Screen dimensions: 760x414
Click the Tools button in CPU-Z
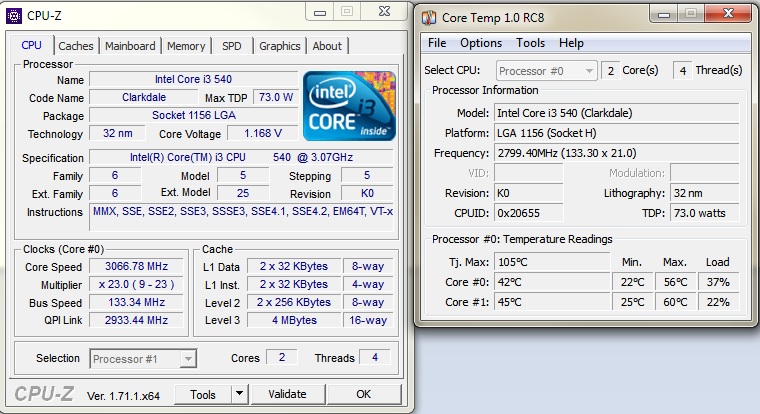(203, 394)
